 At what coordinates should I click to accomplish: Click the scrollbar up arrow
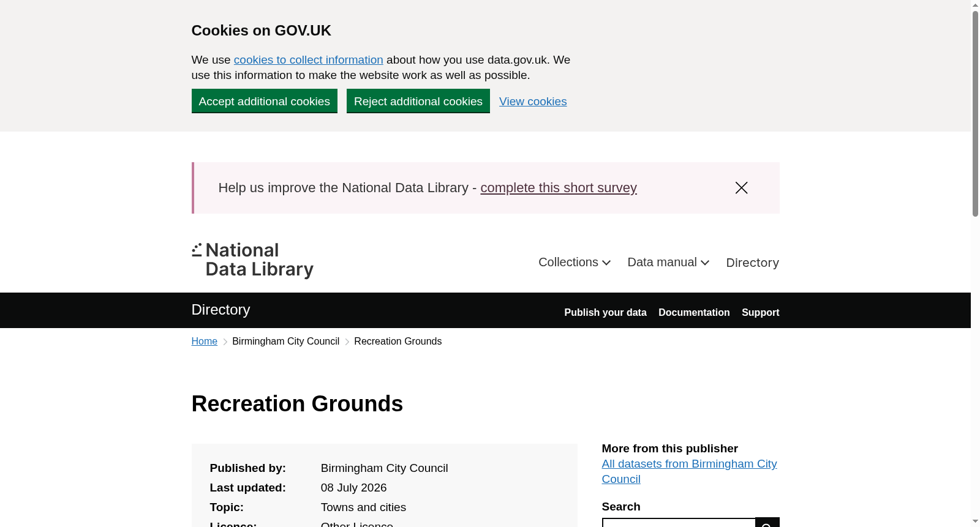pos(975,5)
